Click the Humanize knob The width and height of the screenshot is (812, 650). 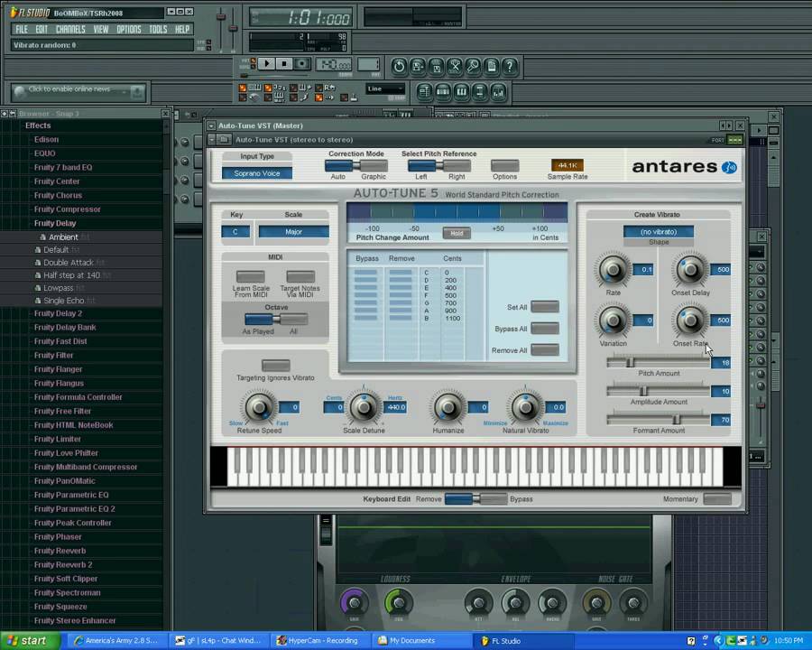point(448,407)
